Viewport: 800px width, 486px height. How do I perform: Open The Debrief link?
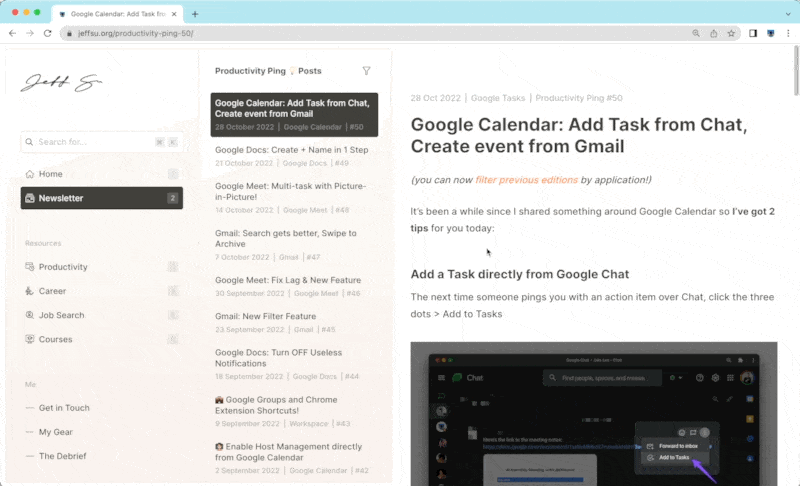(x=62, y=456)
